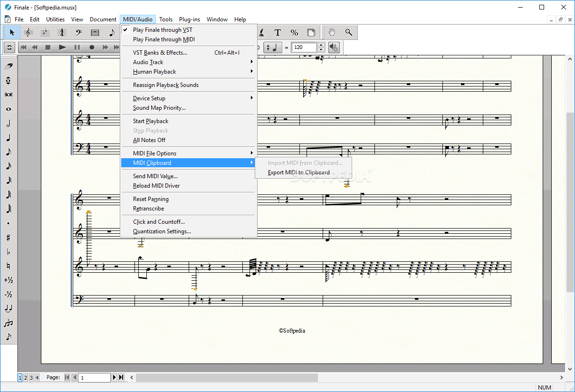Select the Page Layout tool
575x392 pixels.
(311, 32)
